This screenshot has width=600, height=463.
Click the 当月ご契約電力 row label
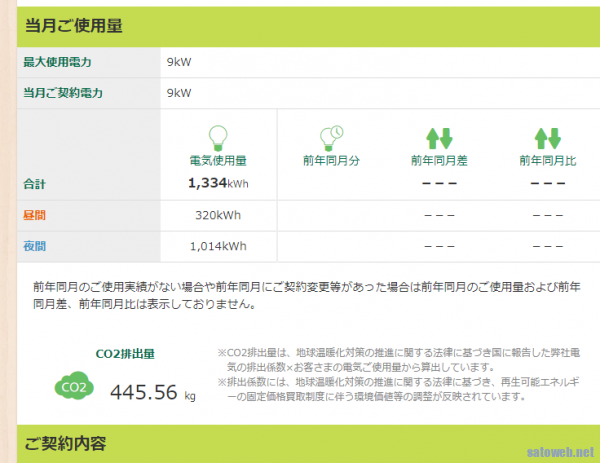[x=63, y=93]
